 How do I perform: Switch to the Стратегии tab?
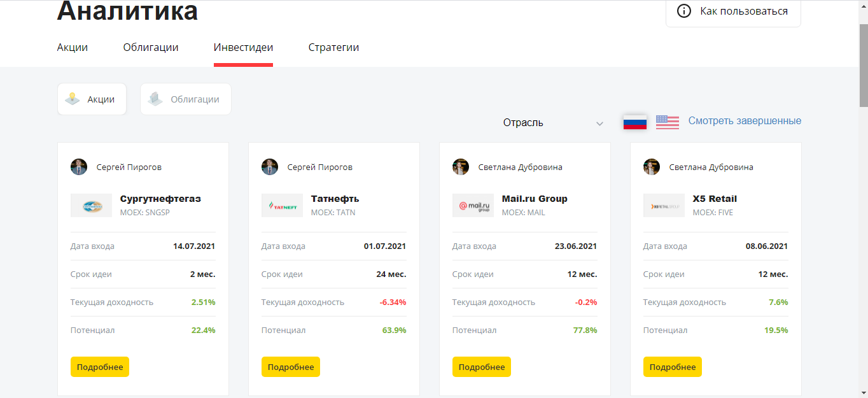pos(333,47)
